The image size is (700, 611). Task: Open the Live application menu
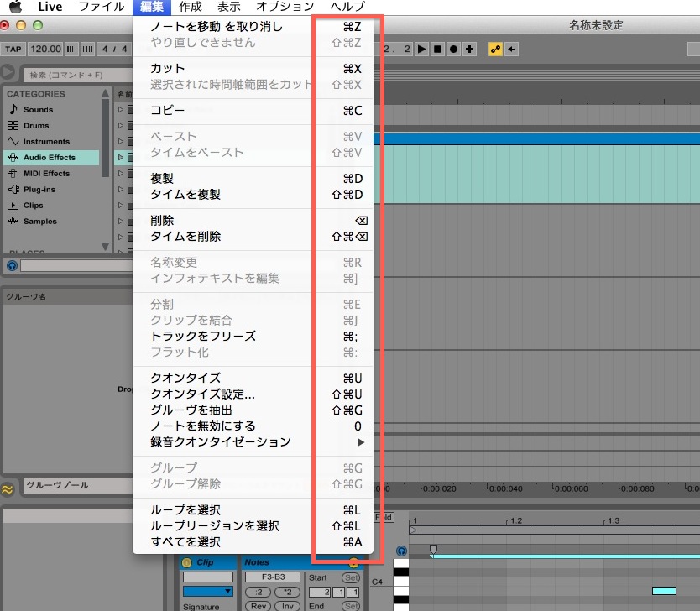pos(50,7)
